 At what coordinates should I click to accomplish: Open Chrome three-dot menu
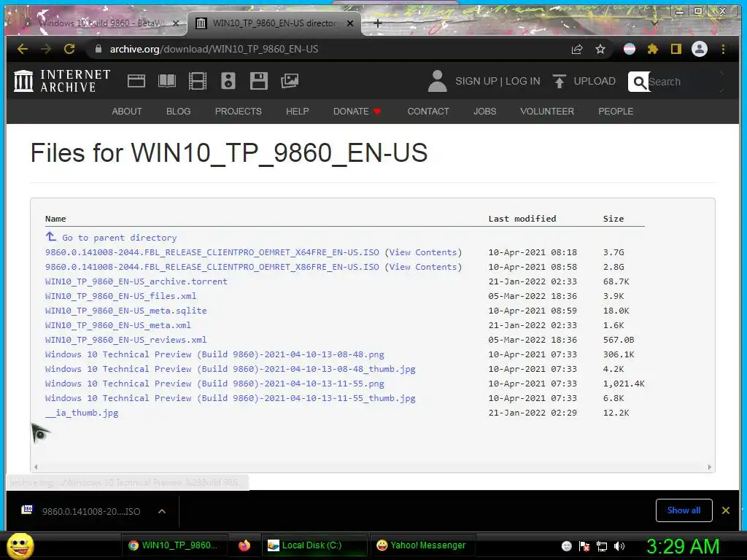[x=723, y=49]
